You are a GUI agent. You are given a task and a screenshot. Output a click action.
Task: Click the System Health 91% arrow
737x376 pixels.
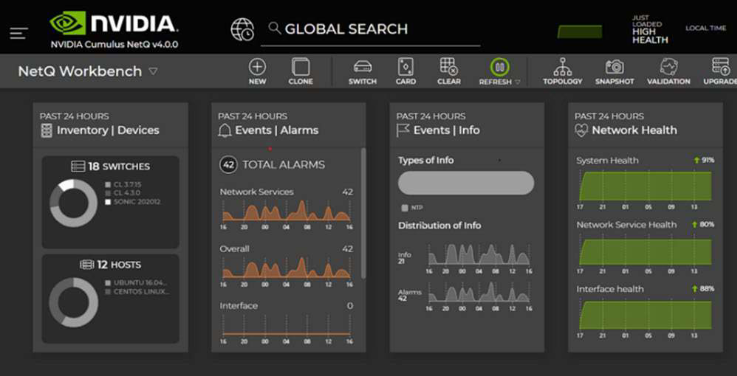coord(697,160)
